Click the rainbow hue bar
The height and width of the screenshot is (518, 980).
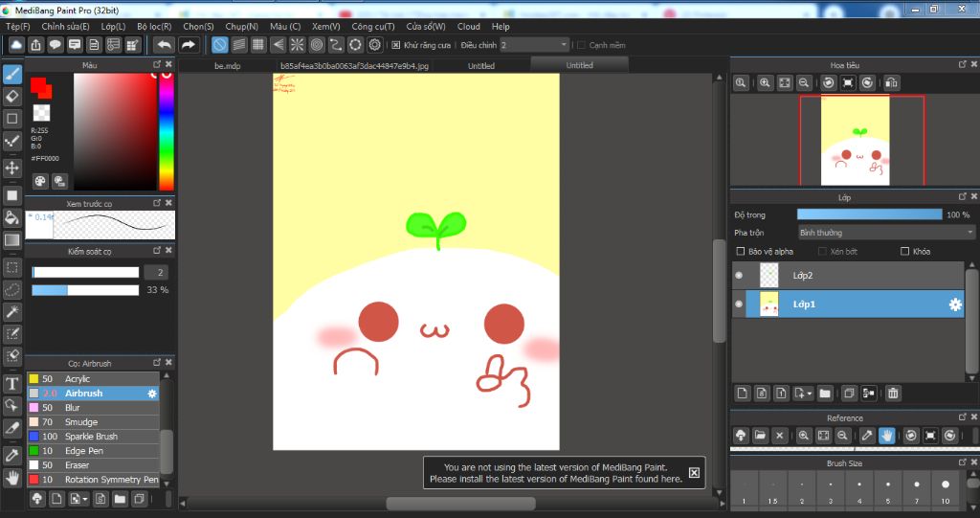(x=167, y=131)
